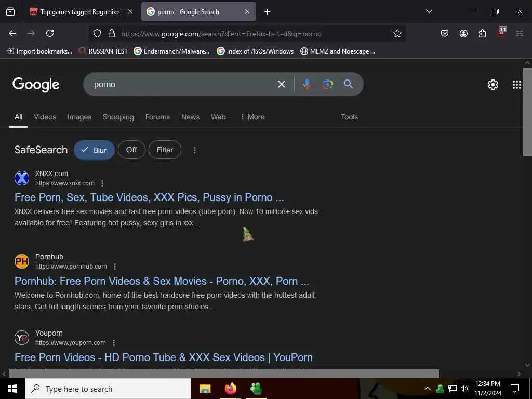
Task: Set SafeSearch to Filter
Action: (165, 150)
